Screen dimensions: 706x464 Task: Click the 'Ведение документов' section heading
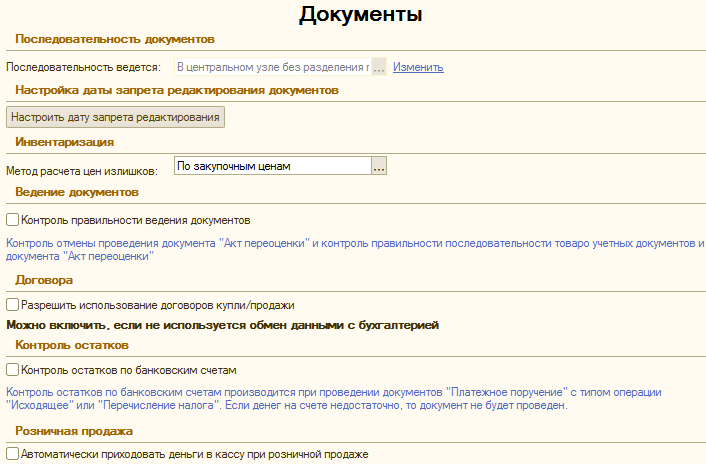point(77,191)
